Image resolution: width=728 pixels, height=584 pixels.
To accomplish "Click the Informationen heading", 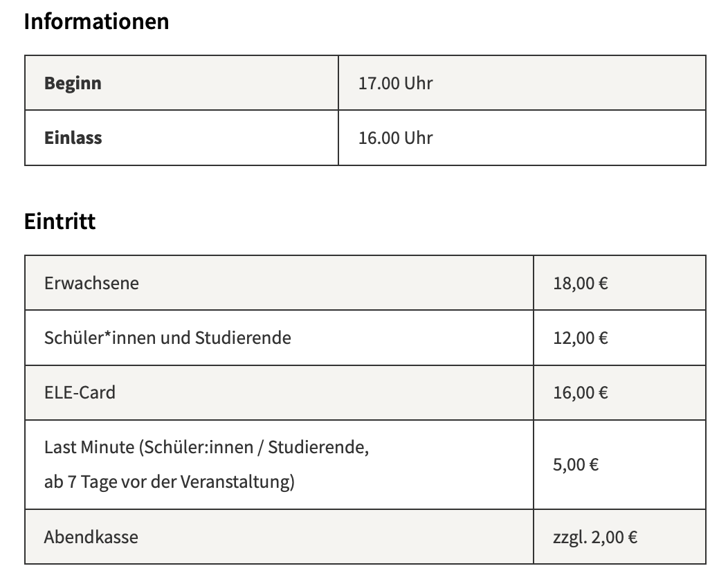I will [97, 21].
